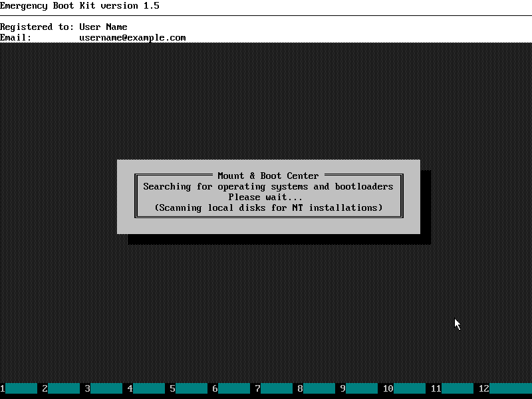Viewport: 532px width, 399px height.
Task: Click the "Emergency Boot Kit version 1.5" header
Action: pyautogui.click(x=80, y=6)
